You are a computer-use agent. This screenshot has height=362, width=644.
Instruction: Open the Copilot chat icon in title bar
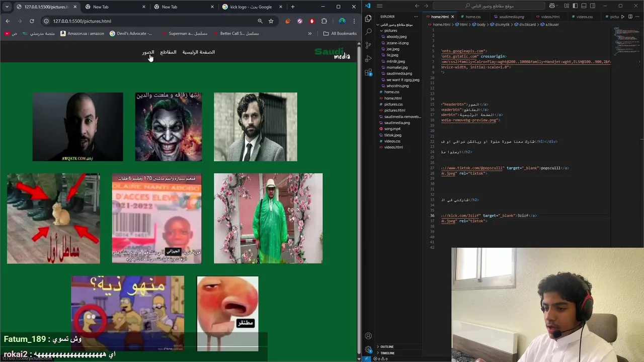553,6
